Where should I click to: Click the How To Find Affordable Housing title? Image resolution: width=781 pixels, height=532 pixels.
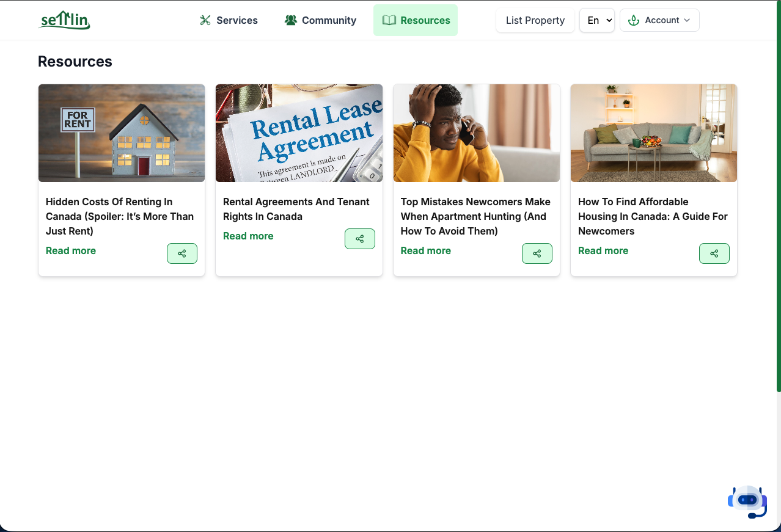(x=653, y=216)
